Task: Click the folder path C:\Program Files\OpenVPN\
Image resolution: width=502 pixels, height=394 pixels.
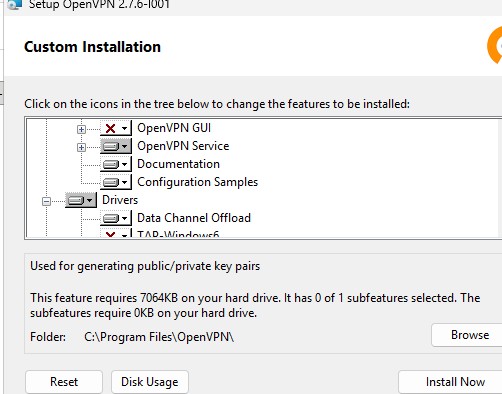Action: point(159,337)
